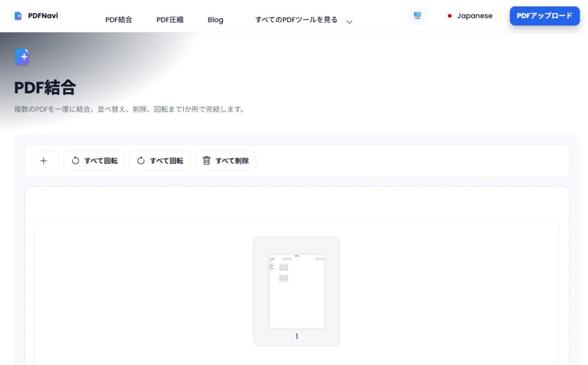Add more files with the plus button
Screen dimensions: 588x365
click(44, 161)
